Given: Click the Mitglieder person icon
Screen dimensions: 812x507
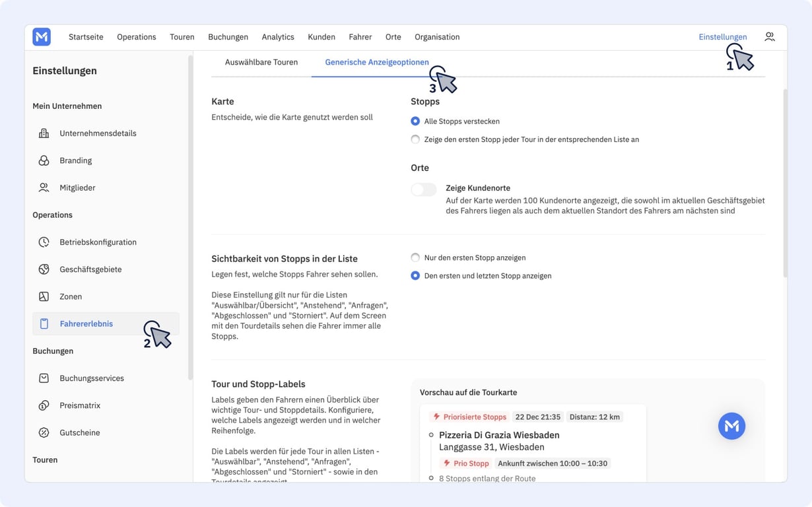Looking at the screenshot, I should point(44,187).
